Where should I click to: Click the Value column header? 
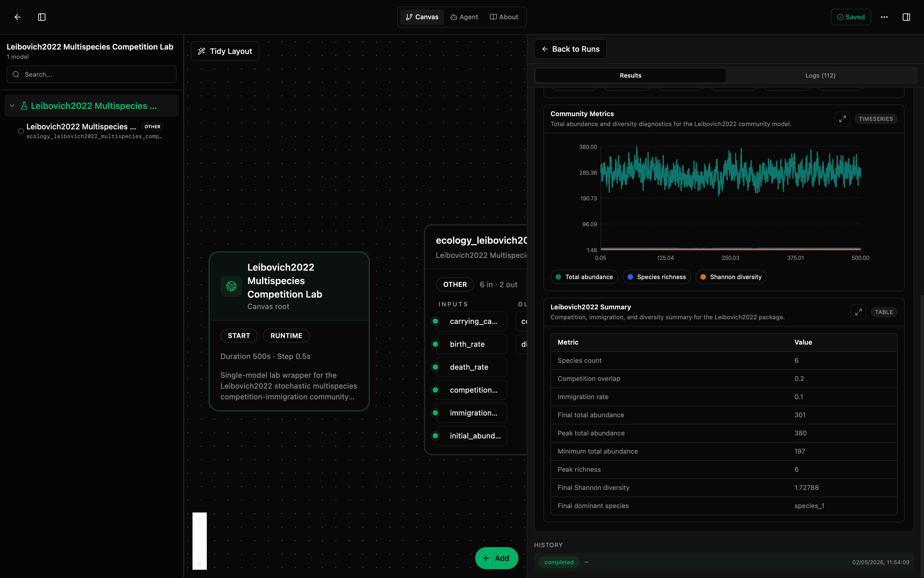pyautogui.click(x=803, y=342)
